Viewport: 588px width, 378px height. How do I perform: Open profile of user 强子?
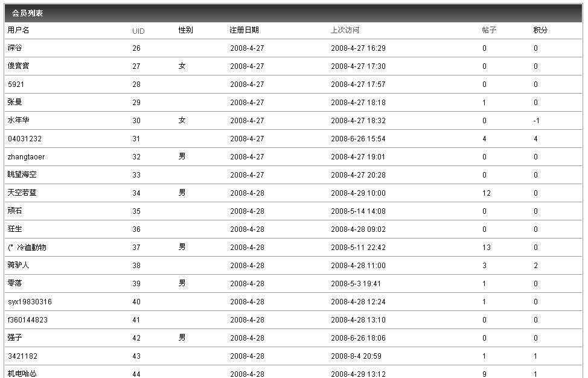point(15,338)
